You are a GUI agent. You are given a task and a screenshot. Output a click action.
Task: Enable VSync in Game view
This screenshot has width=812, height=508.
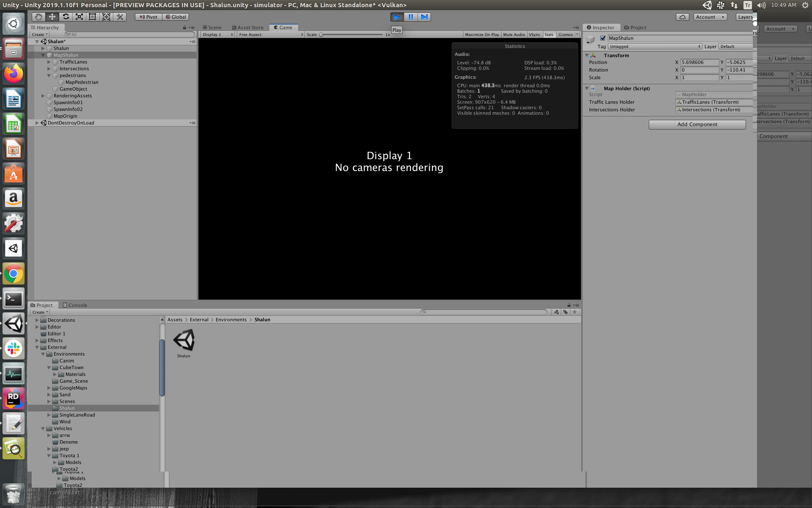tap(535, 34)
